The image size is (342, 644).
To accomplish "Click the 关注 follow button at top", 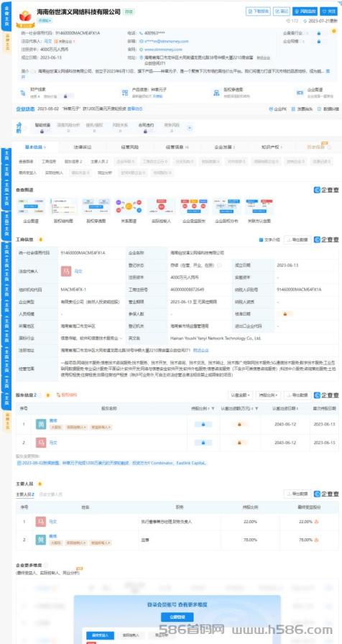I will pos(328,11).
